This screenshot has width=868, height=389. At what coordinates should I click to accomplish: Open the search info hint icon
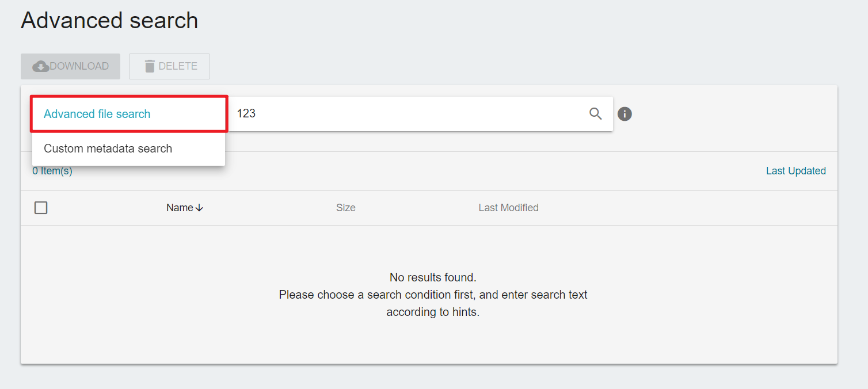pyautogui.click(x=625, y=114)
